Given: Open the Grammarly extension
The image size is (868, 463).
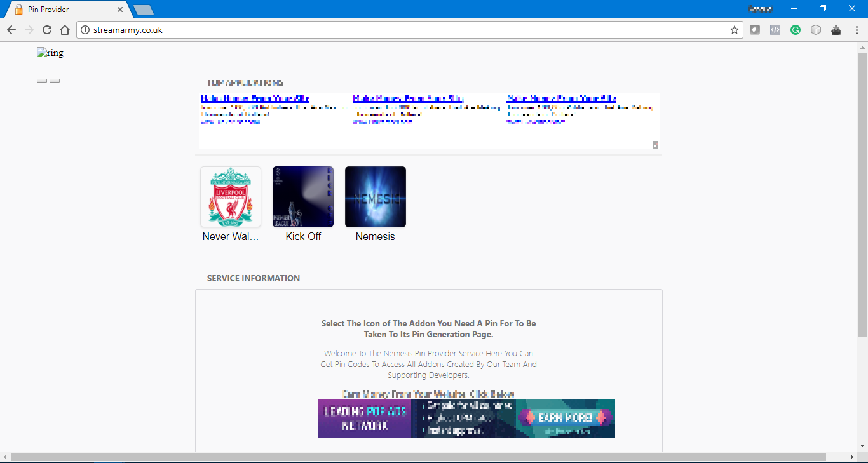Looking at the screenshot, I should pyautogui.click(x=796, y=30).
